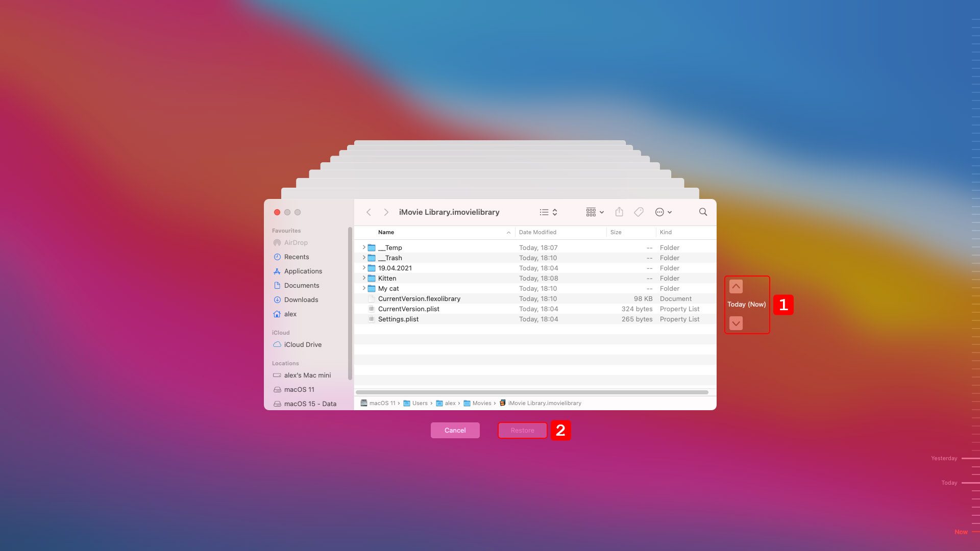Click the Restore button
This screenshot has width=980, height=551.
[522, 430]
